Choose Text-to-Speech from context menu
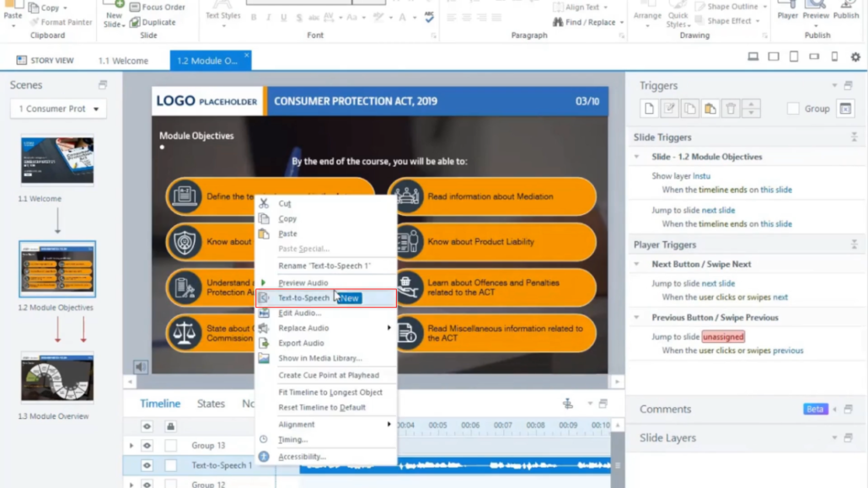This screenshot has height=488, width=868. [304, 298]
